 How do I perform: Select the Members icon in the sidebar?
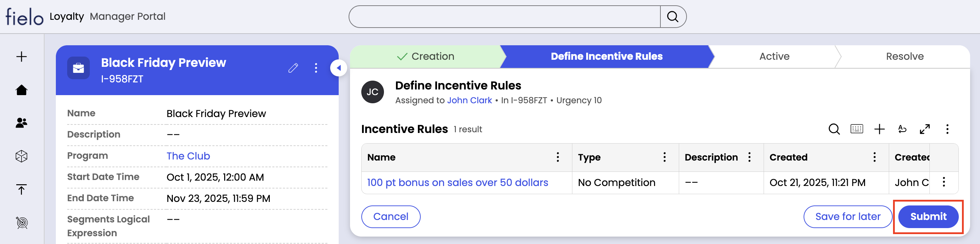point(21,123)
